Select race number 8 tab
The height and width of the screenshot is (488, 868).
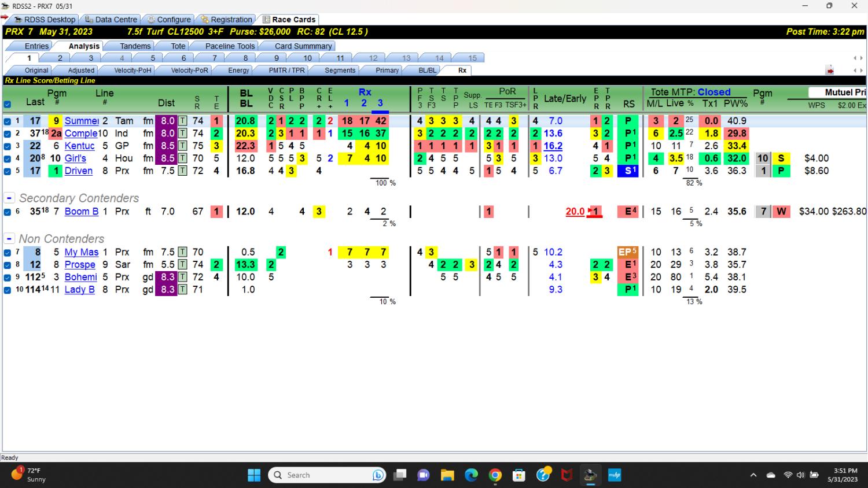pos(245,58)
